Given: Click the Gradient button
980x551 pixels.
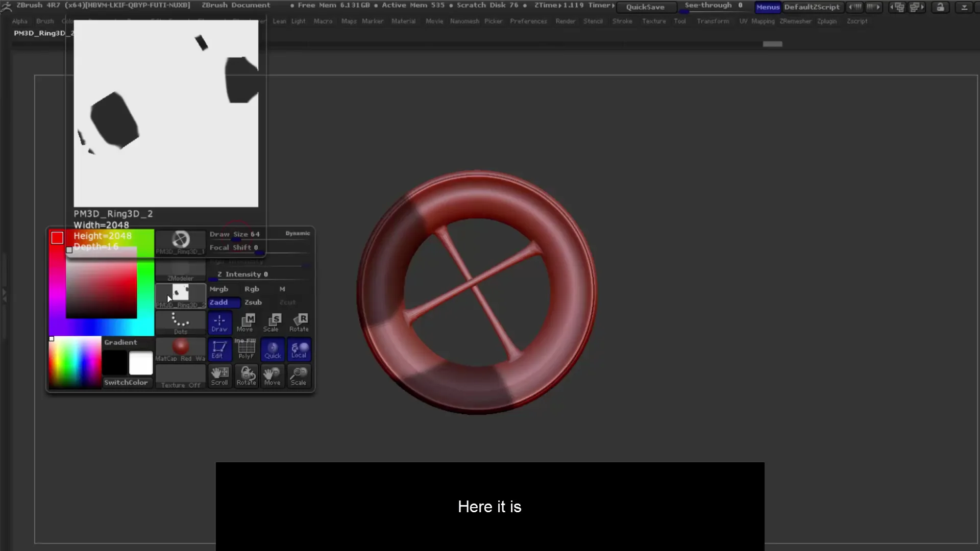Looking at the screenshot, I should tap(121, 343).
